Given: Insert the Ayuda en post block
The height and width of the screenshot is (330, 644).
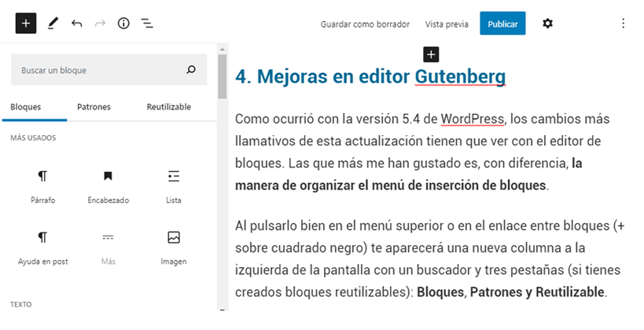Looking at the screenshot, I should (42, 248).
